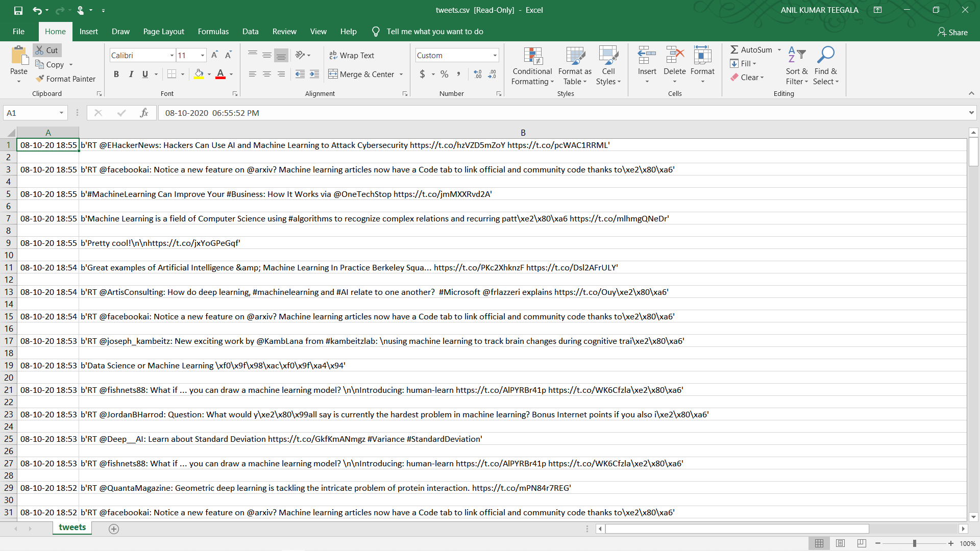The height and width of the screenshot is (551, 980).
Task: Open the Custom number format dropdown
Action: (495, 55)
